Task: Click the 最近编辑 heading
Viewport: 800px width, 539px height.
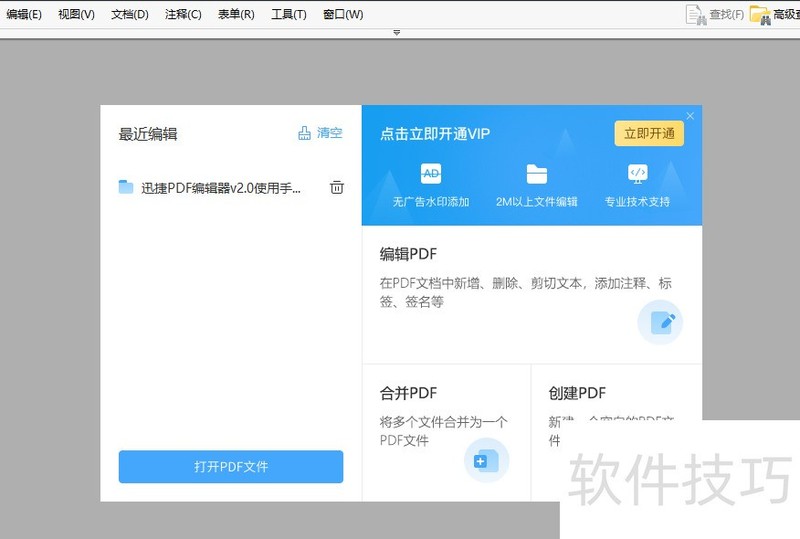Action: [x=148, y=134]
